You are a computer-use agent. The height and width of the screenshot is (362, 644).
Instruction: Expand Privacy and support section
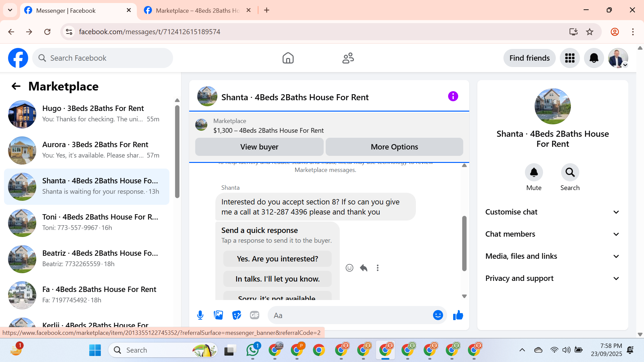(x=552, y=278)
